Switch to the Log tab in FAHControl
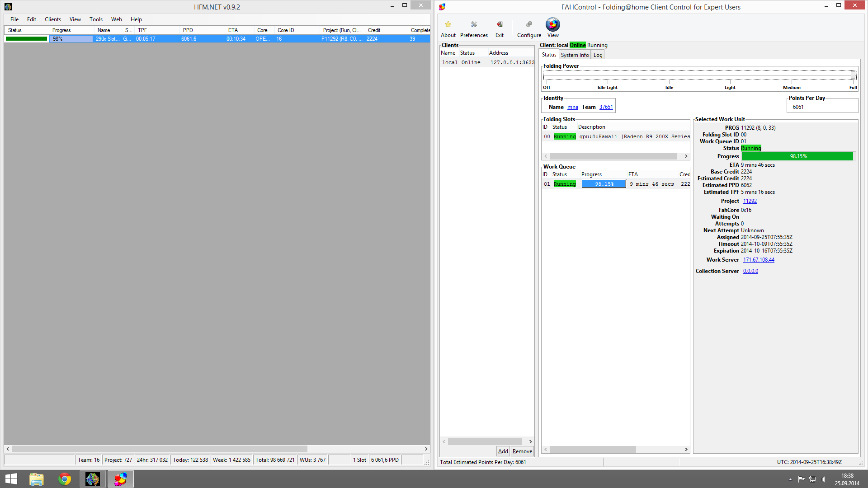 (598, 55)
